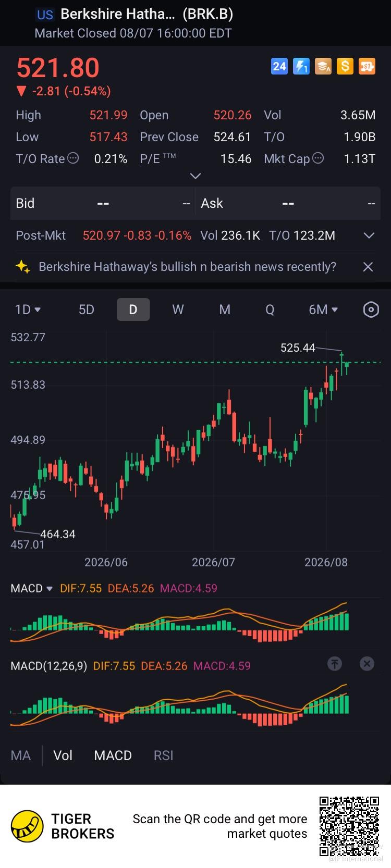
Task: Select MACD indicator option at bottom
Action: click(x=113, y=755)
